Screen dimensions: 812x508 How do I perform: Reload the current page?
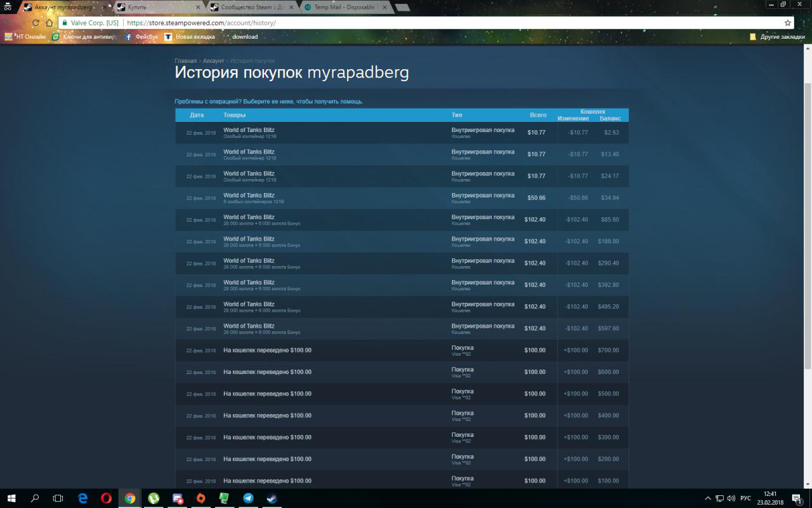[x=35, y=23]
